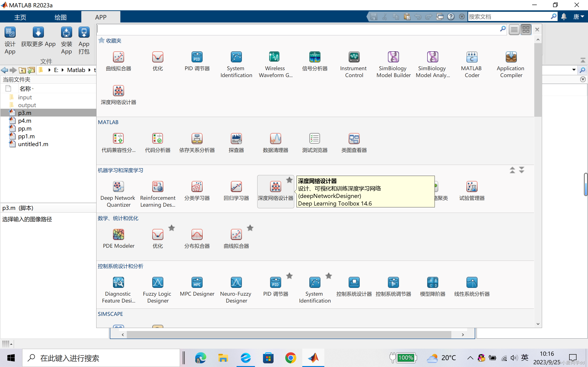The height and width of the screenshot is (367, 588).
Task: Open the PDE Modeler app
Action: click(119, 235)
